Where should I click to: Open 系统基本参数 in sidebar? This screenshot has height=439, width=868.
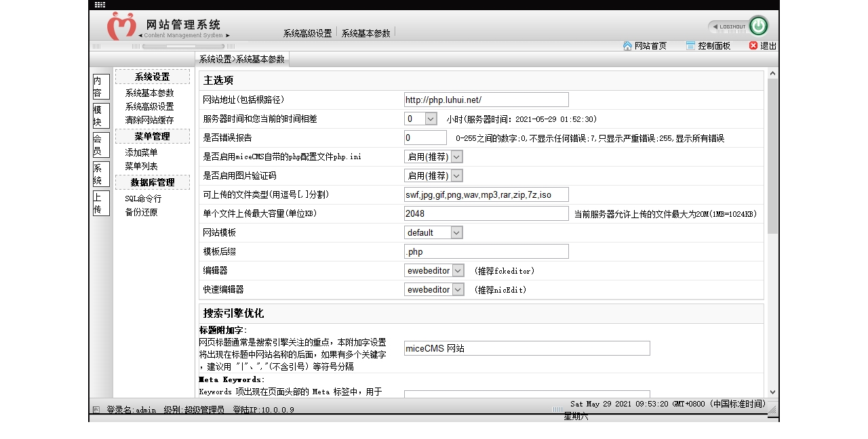[149, 93]
